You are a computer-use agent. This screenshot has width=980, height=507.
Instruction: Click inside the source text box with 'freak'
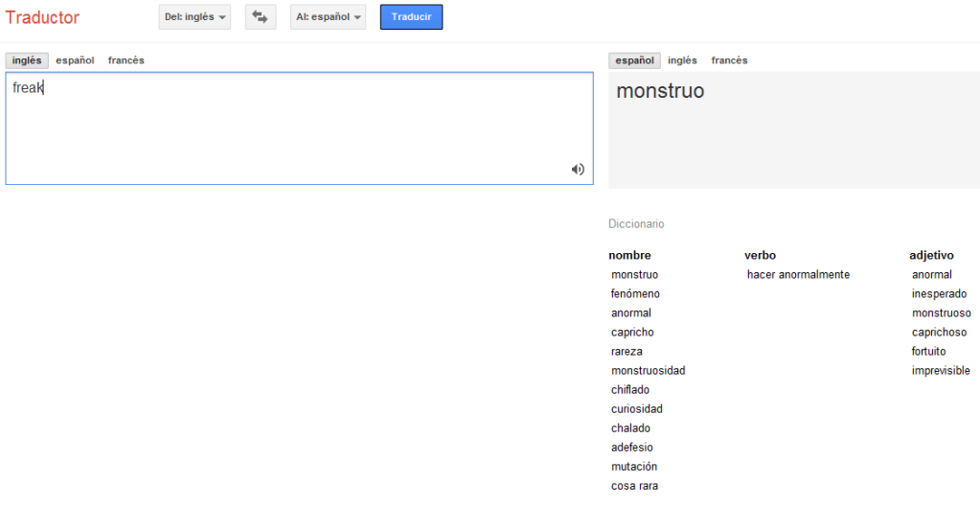click(300, 128)
